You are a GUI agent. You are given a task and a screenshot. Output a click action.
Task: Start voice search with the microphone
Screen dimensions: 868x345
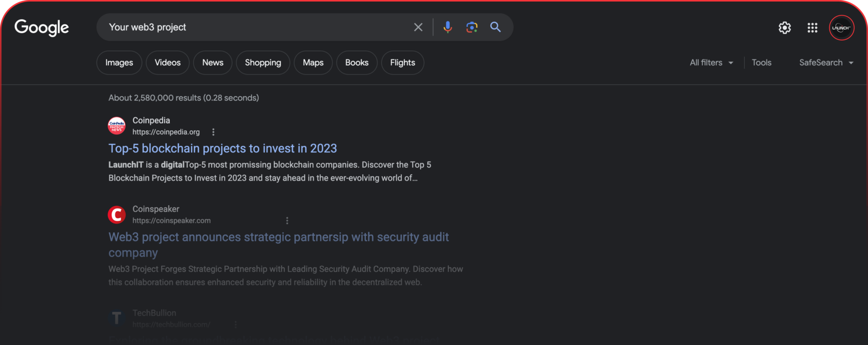(x=447, y=27)
